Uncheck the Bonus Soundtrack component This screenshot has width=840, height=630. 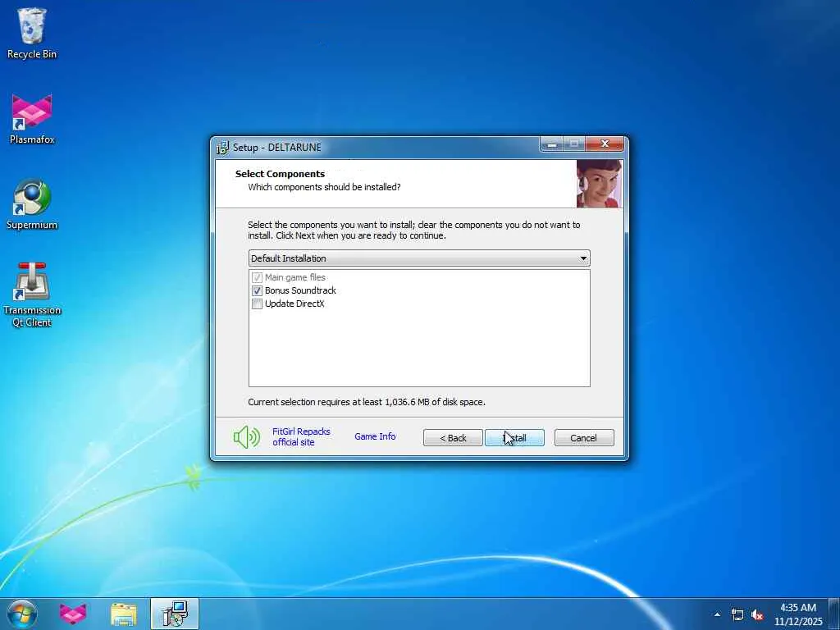[257, 290]
